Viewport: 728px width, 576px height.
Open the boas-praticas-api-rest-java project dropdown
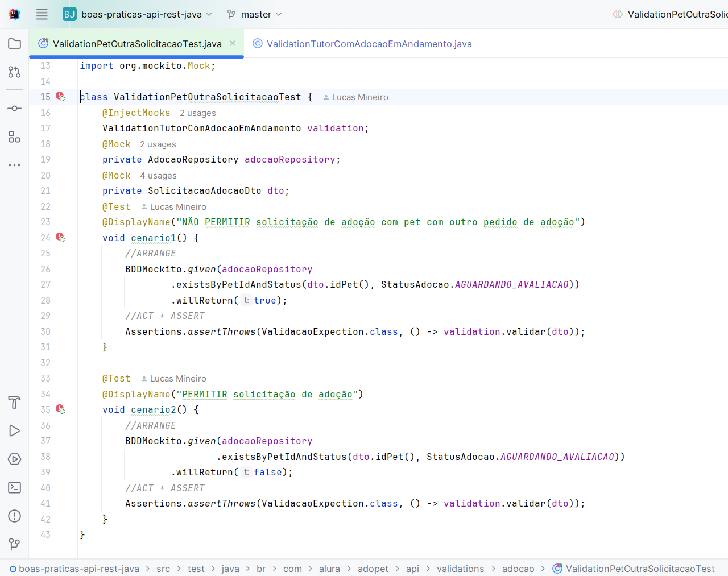pos(147,14)
